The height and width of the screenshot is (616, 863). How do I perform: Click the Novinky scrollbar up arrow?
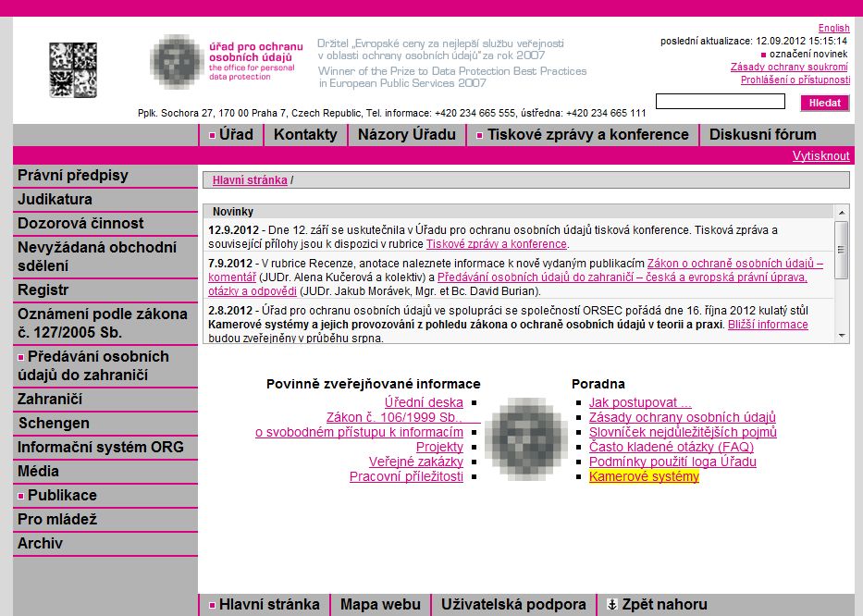[842, 213]
